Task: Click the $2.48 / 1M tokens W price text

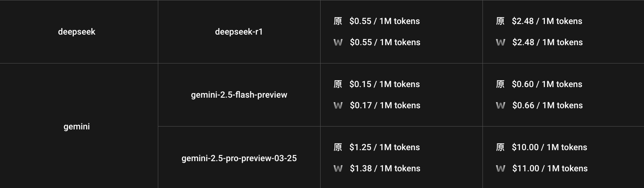Action: 547,42
